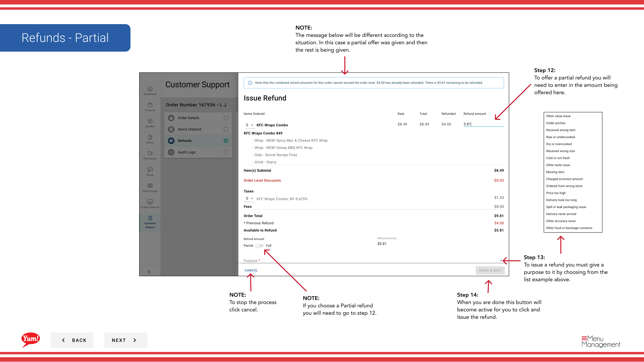
Task: Choose 'Received wrong item' purpose
Action: pos(561,130)
